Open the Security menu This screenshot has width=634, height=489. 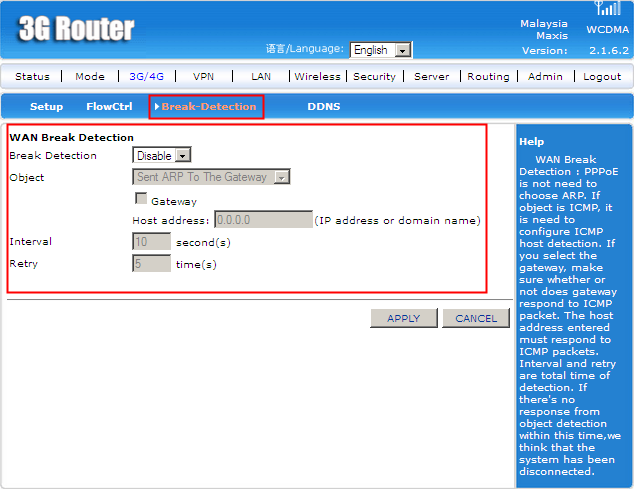click(x=374, y=76)
